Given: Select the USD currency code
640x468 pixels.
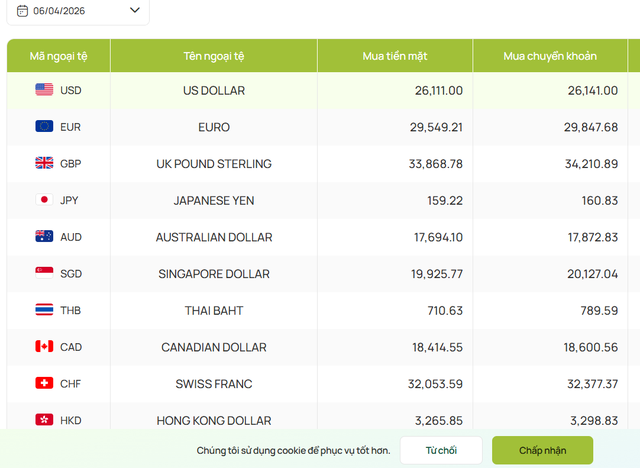Looking at the screenshot, I should (71, 90).
